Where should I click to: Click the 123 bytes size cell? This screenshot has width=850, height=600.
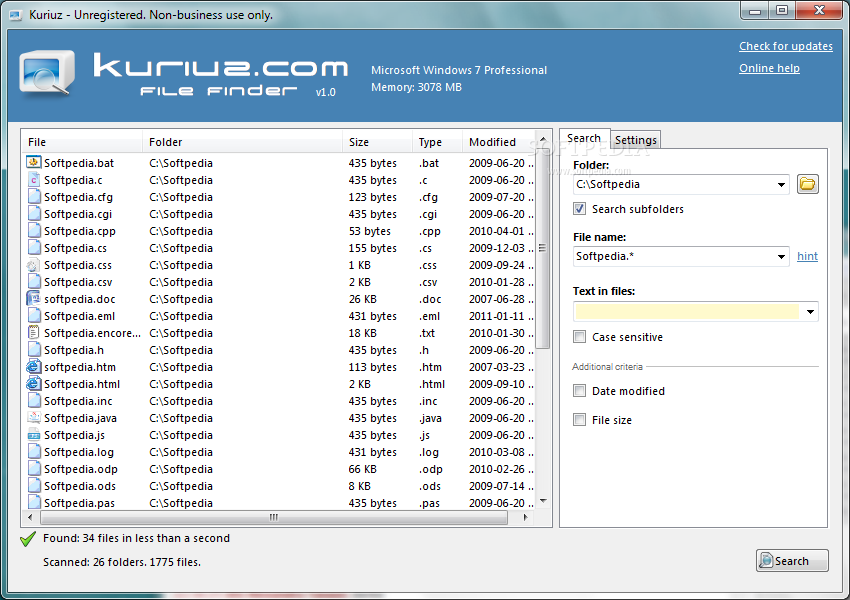(x=372, y=197)
